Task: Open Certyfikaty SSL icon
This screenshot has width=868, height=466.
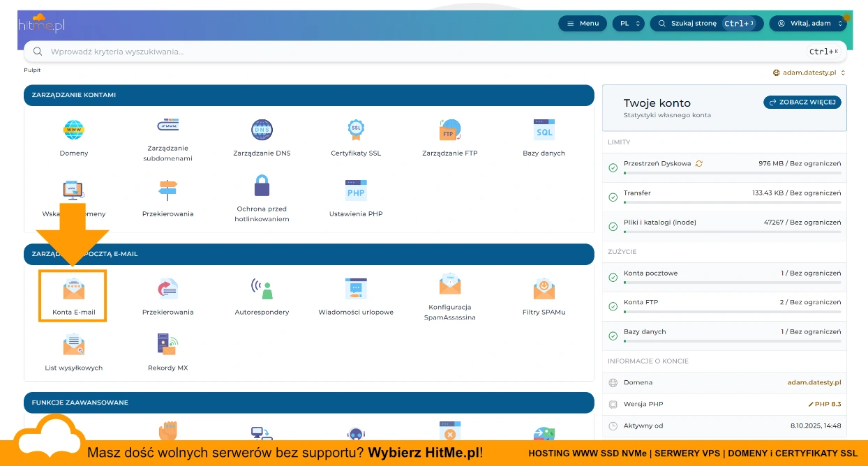Action: pos(356,130)
